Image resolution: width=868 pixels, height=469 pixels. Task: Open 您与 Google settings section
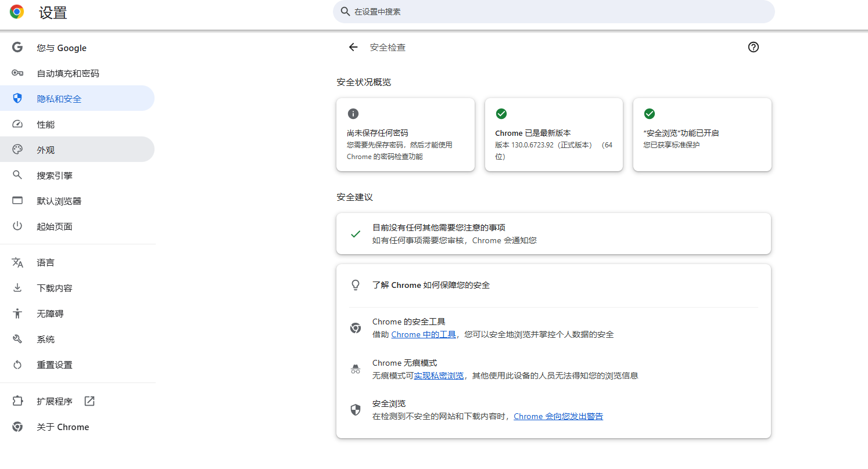(x=77, y=48)
